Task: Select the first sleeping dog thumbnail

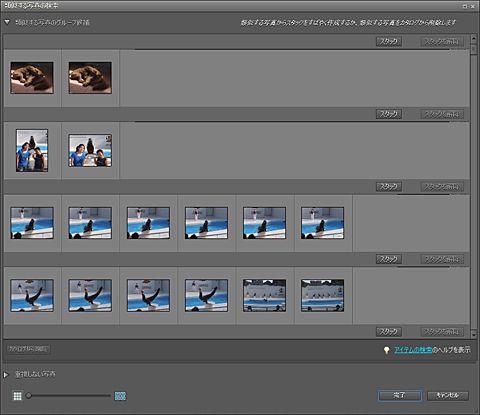Action: (32, 78)
